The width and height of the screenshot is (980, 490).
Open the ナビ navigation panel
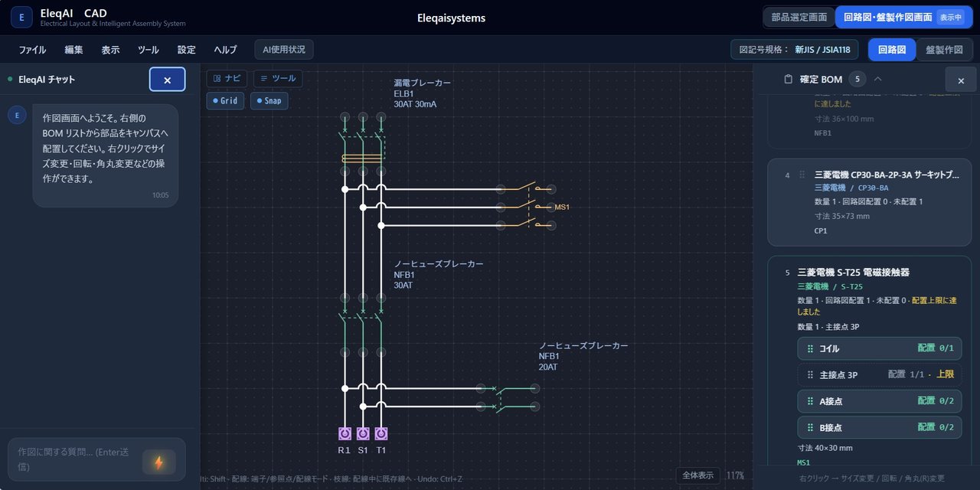click(227, 78)
